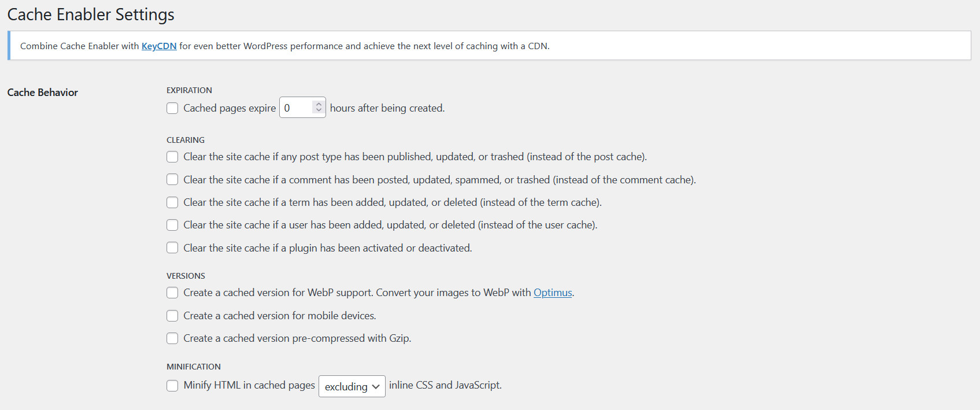The width and height of the screenshot is (980, 410).
Task: Check clear site cache on post type change
Action: point(172,157)
